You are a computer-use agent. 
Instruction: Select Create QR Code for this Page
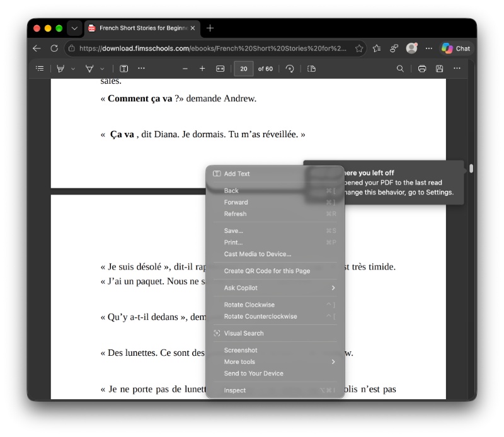coord(275,271)
